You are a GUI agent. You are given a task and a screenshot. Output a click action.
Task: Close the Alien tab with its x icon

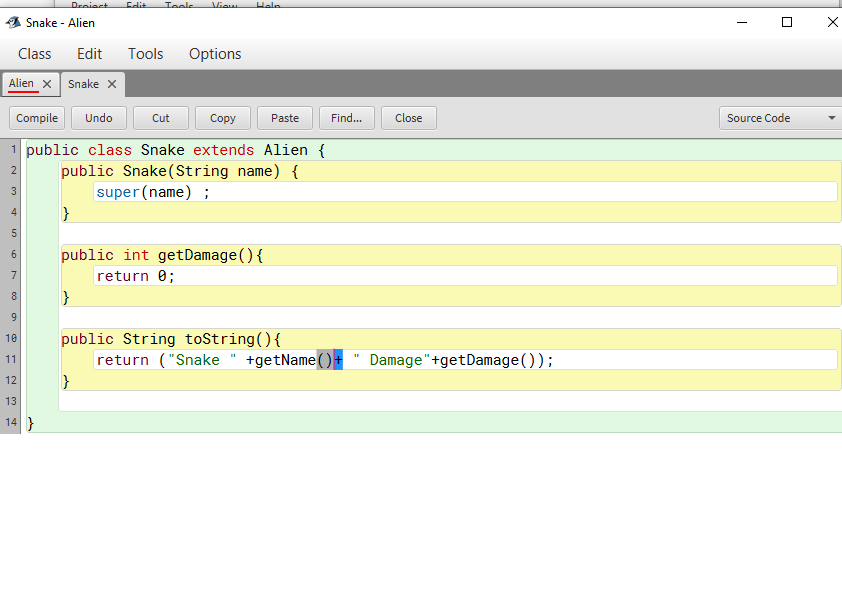point(46,84)
